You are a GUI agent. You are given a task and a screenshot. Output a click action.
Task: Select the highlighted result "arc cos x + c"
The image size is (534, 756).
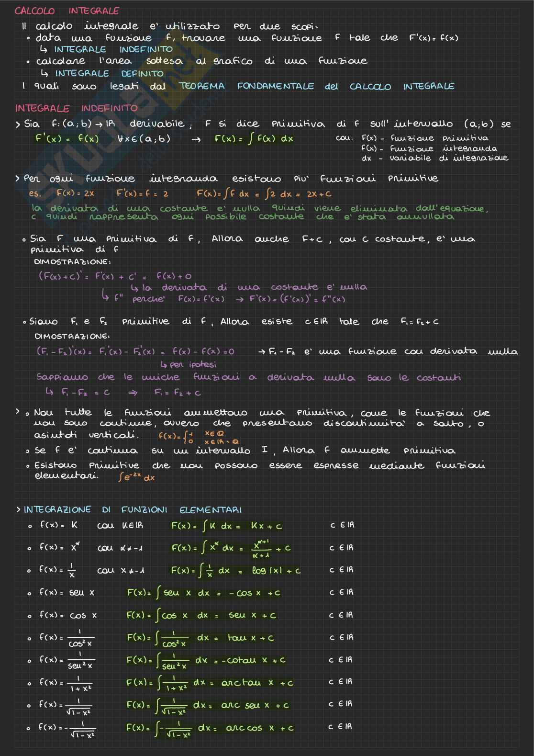(260, 728)
